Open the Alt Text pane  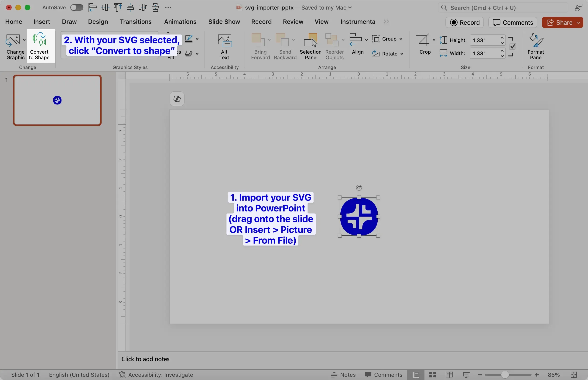(224, 47)
